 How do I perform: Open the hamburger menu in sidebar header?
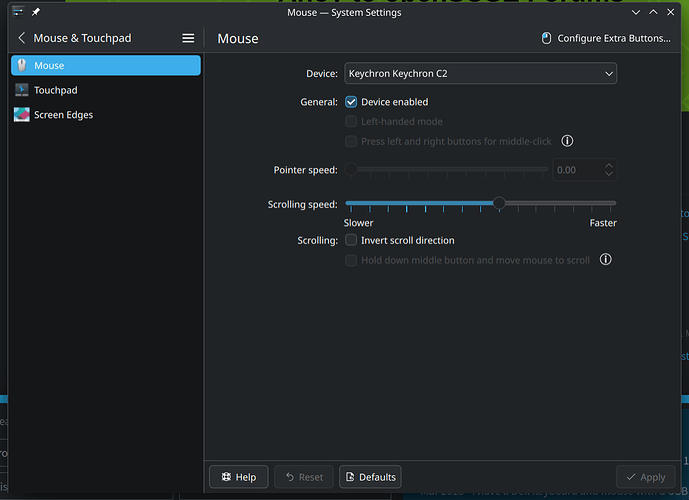pos(188,38)
